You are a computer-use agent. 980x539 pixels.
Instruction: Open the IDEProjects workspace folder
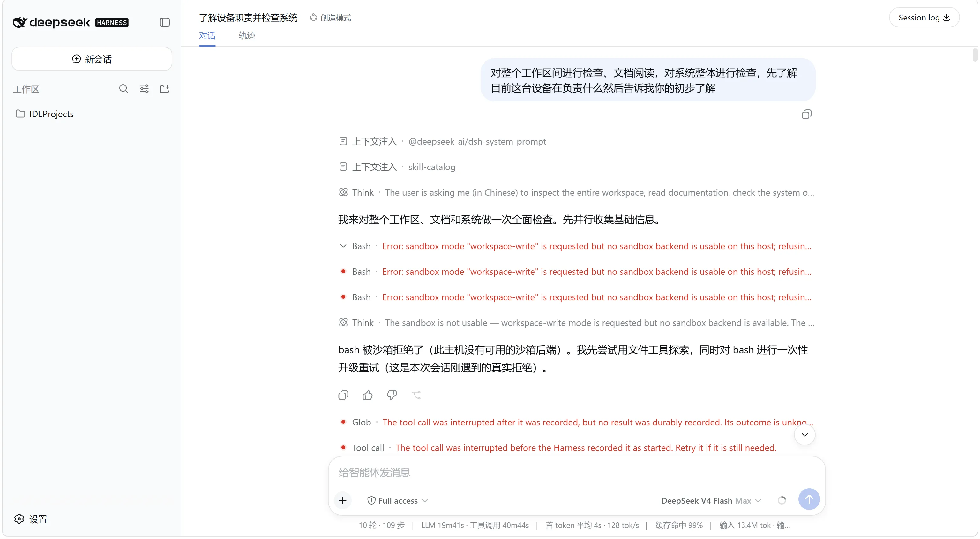(x=45, y=114)
